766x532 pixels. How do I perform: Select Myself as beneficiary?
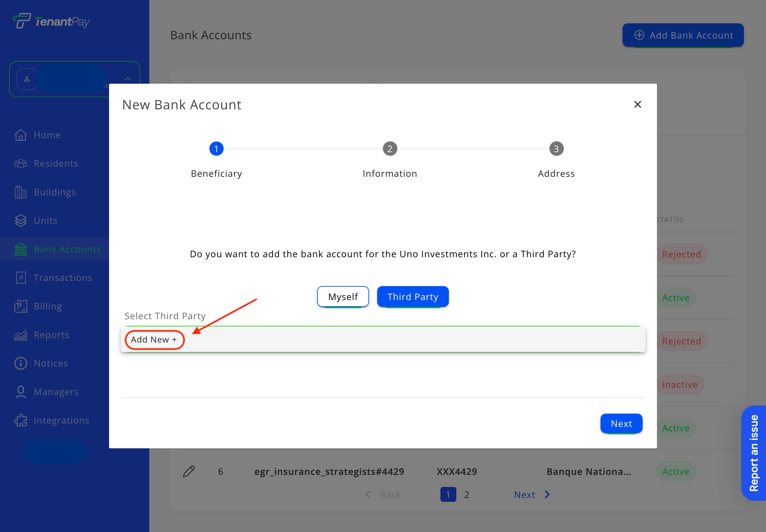click(342, 297)
